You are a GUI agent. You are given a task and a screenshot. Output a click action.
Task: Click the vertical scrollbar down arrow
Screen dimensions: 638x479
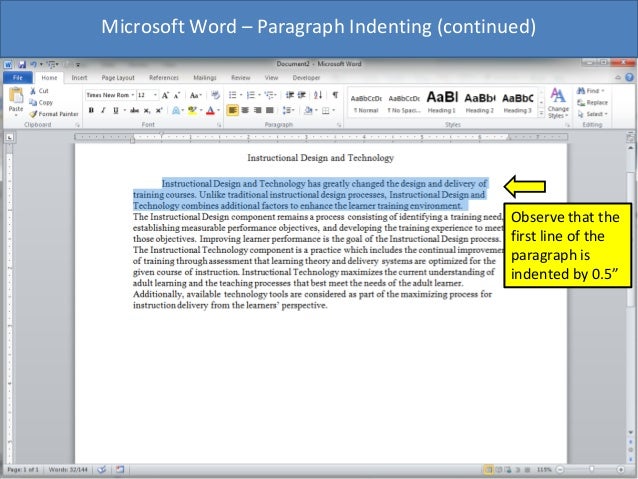[x=630, y=433]
